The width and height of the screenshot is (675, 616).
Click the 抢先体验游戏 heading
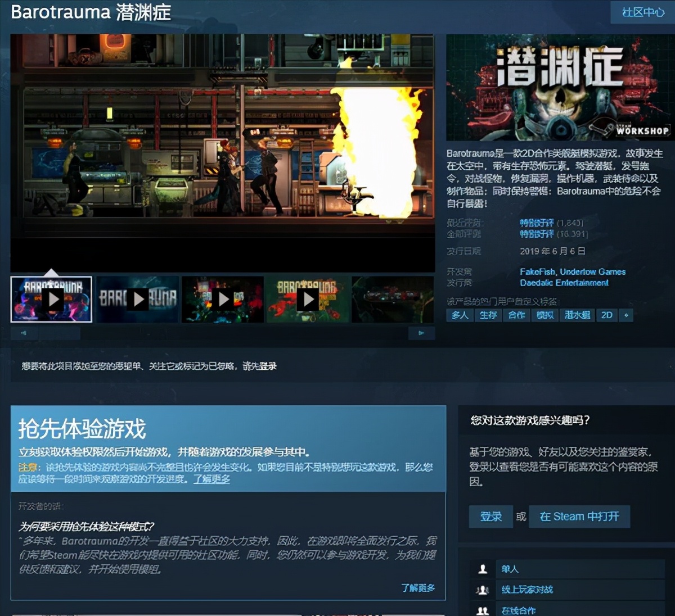82,429
